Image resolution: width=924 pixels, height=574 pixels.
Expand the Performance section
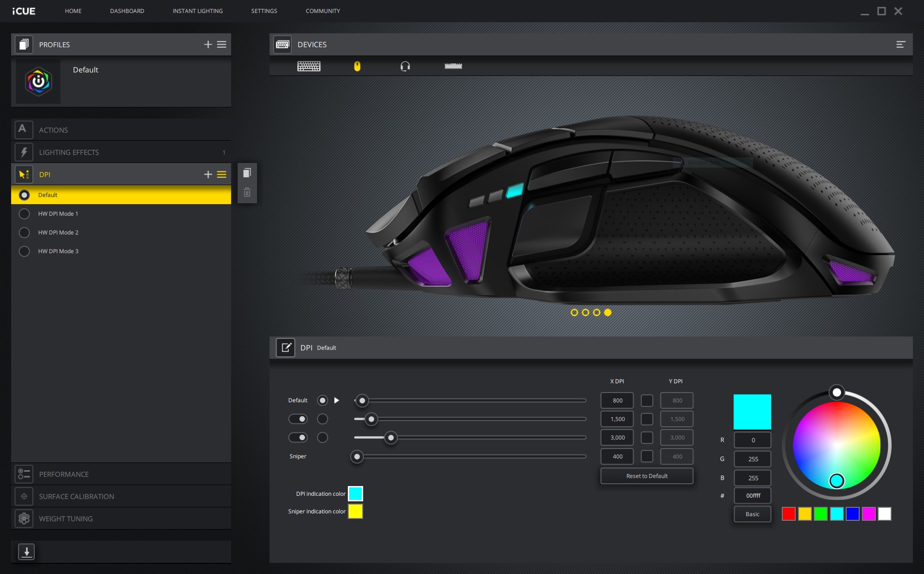point(64,474)
